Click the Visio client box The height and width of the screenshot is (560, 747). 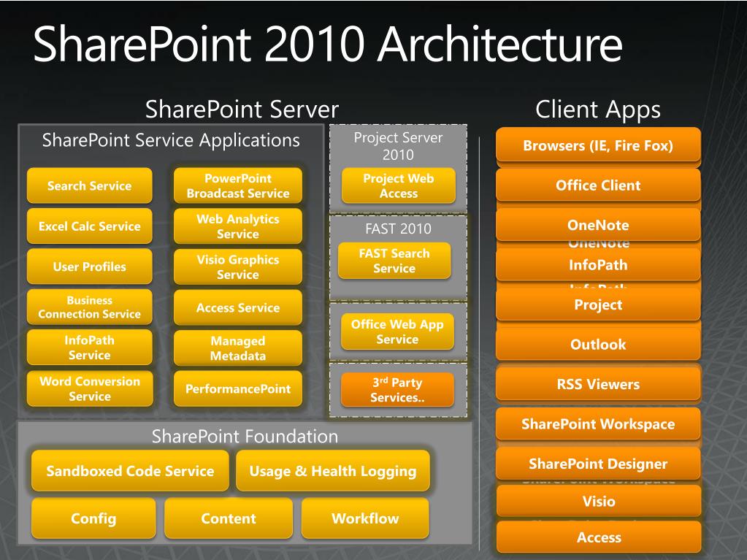tap(599, 500)
